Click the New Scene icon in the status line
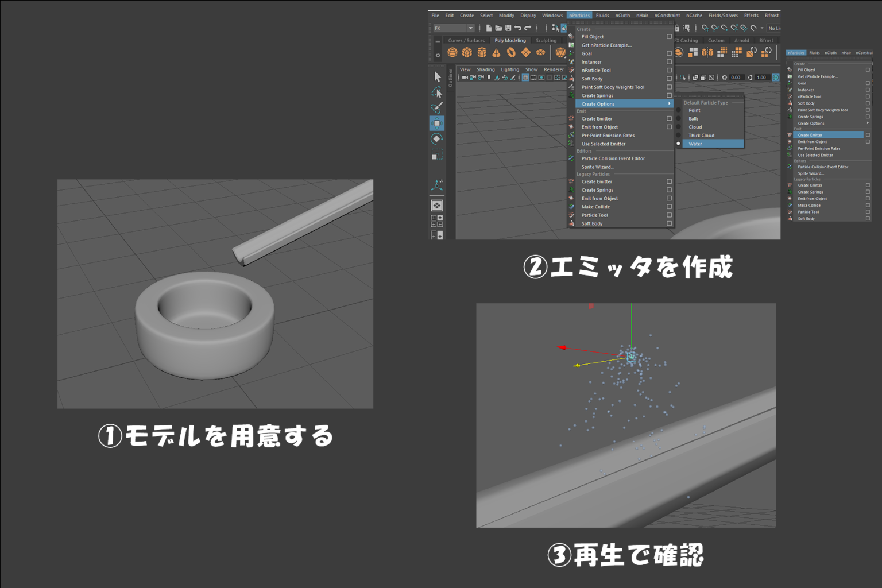The height and width of the screenshot is (588, 882). pyautogui.click(x=489, y=27)
